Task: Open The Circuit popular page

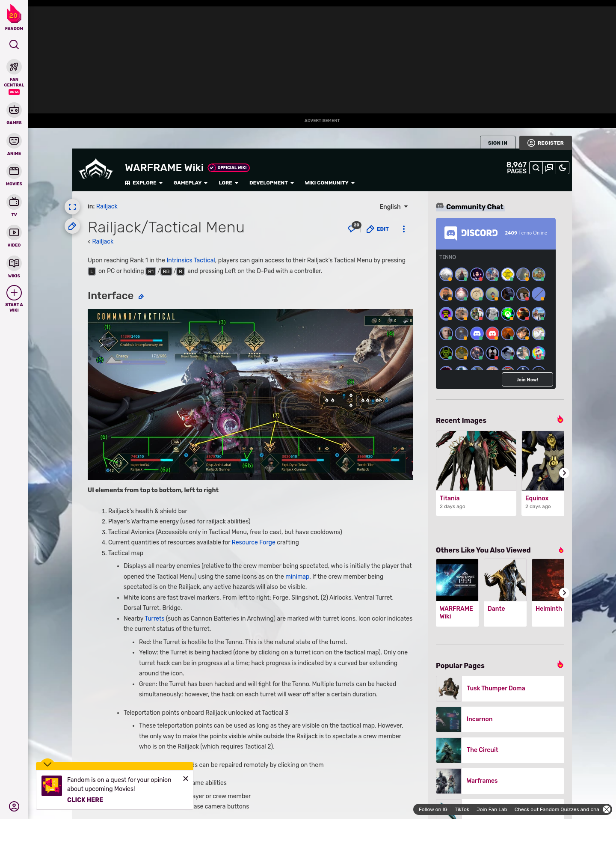Action: (500, 750)
